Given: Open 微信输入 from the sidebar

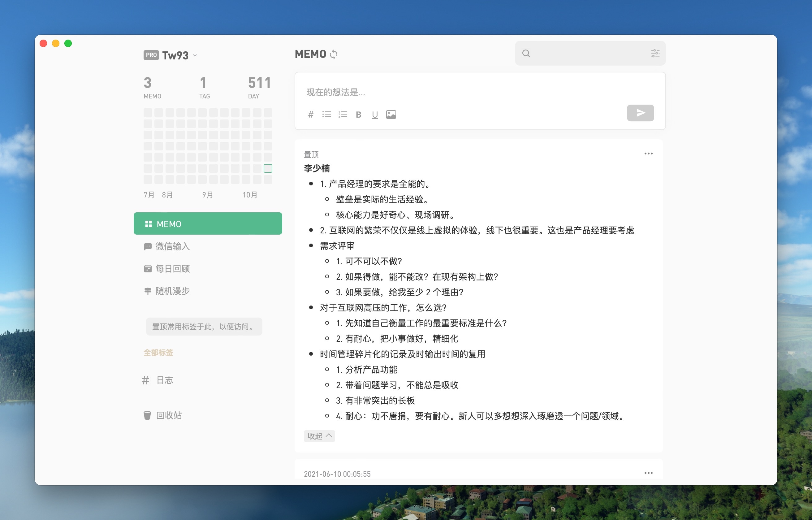Looking at the screenshot, I should [x=172, y=246].
